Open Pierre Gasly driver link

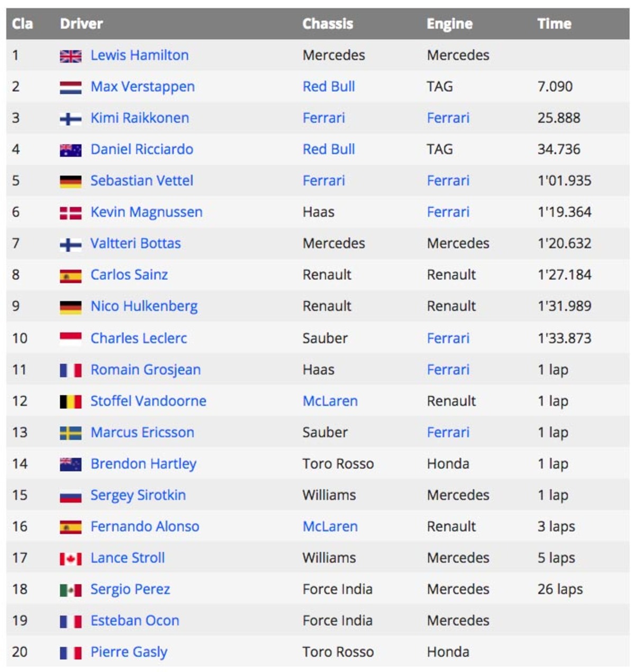(129, 652)
